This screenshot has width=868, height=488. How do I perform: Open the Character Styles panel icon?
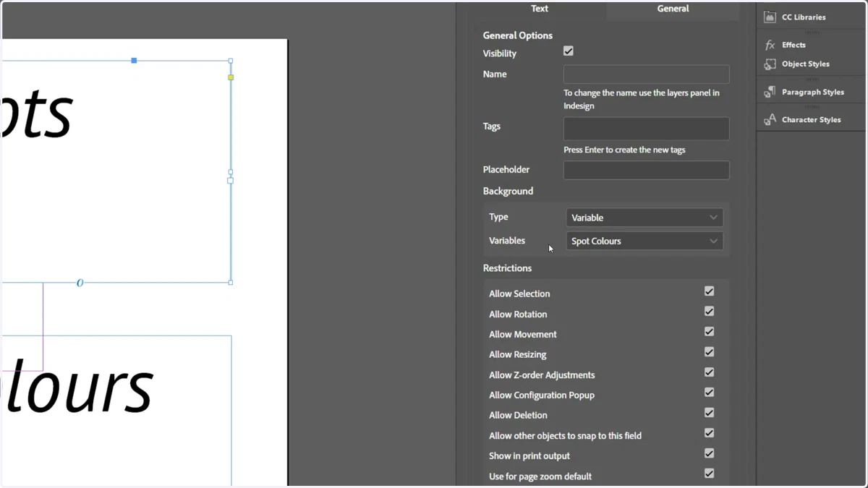(x=770, y=119)
